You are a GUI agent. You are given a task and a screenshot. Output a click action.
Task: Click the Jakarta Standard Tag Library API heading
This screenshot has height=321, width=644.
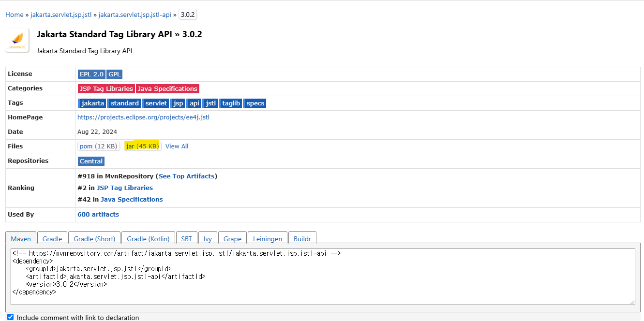click(x=119, y=34)
